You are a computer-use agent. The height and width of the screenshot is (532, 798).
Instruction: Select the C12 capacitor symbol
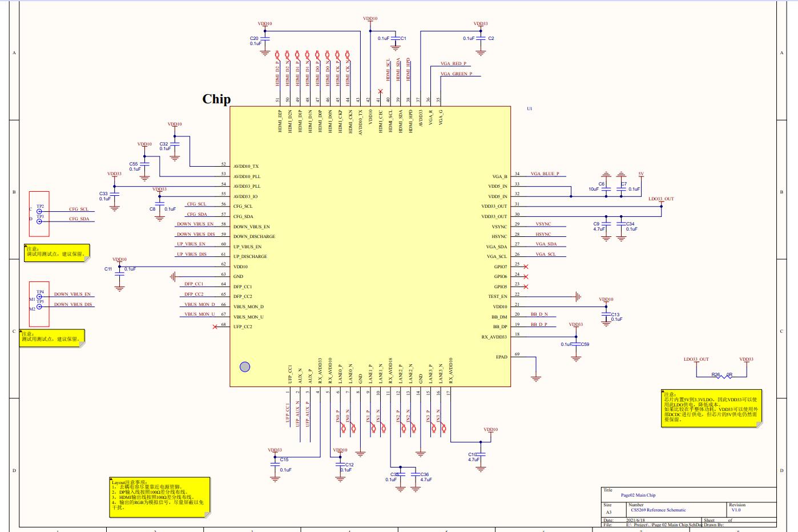(341, 466)
